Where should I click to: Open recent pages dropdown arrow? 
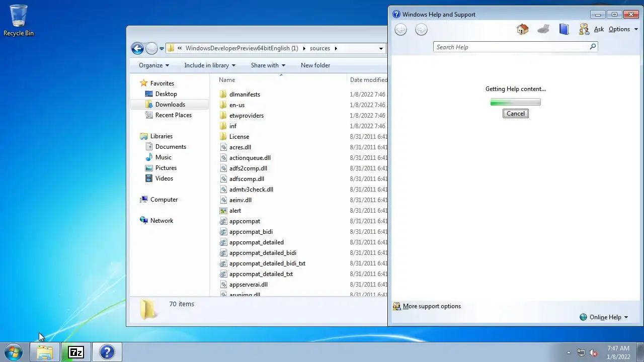[162, 49]
